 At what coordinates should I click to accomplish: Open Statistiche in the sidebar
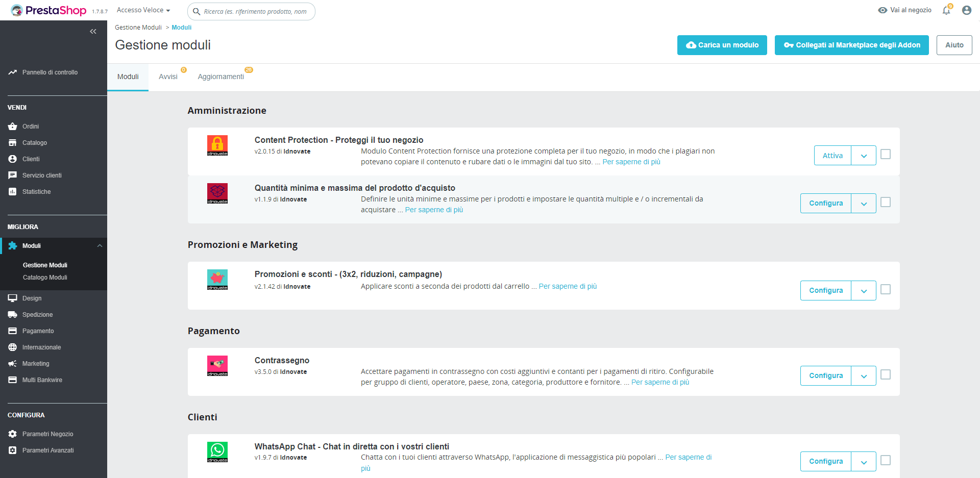click(36, 192)
